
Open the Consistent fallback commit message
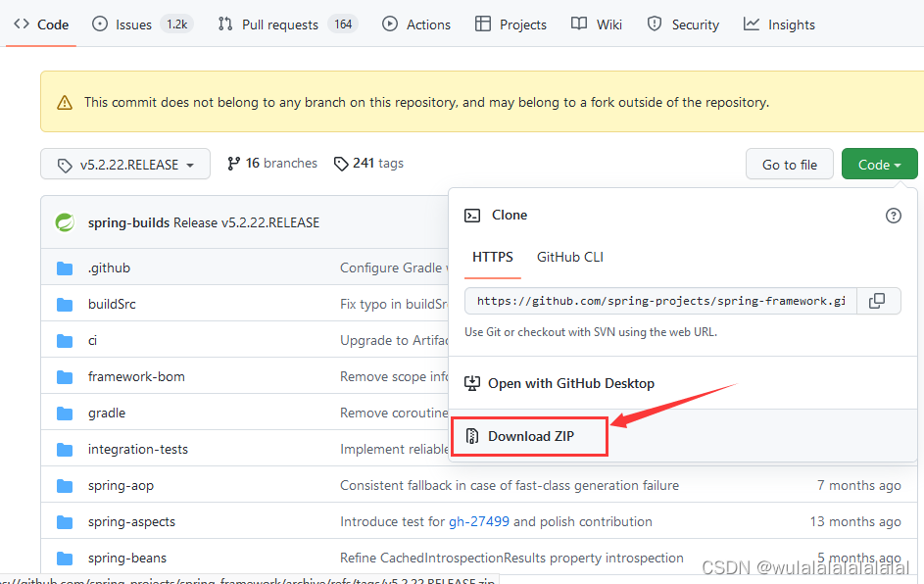tap(510, 486)
